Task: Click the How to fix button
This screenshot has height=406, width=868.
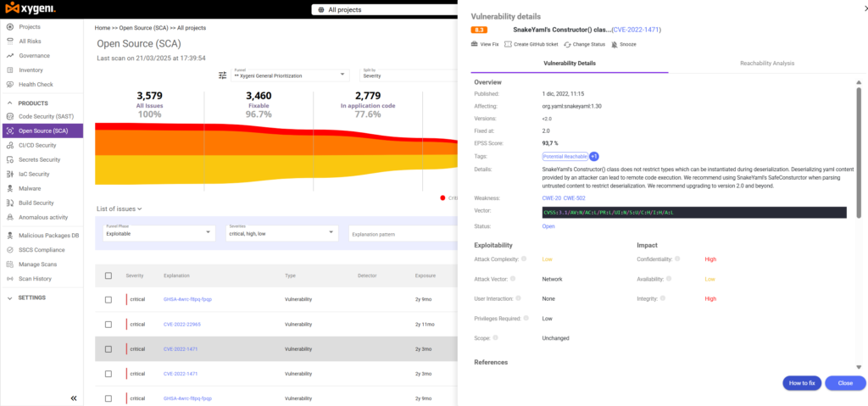Action: tap(802, 383)
